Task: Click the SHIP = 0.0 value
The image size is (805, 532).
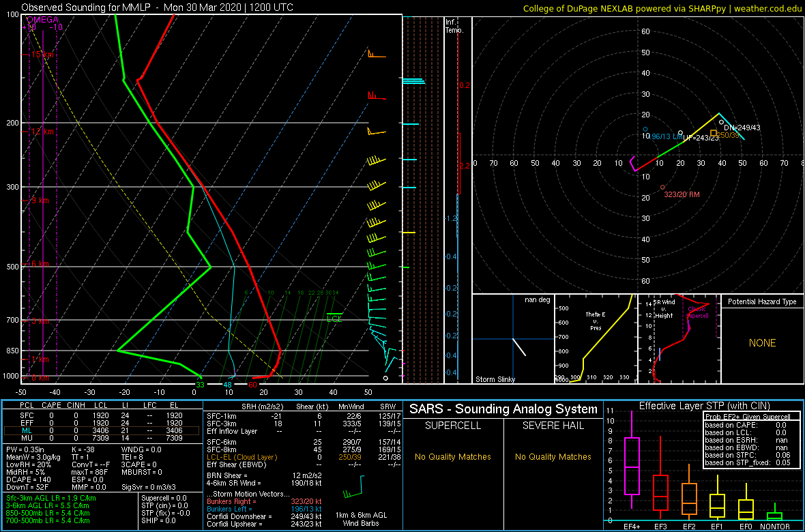Action: [x=158, y=520]
